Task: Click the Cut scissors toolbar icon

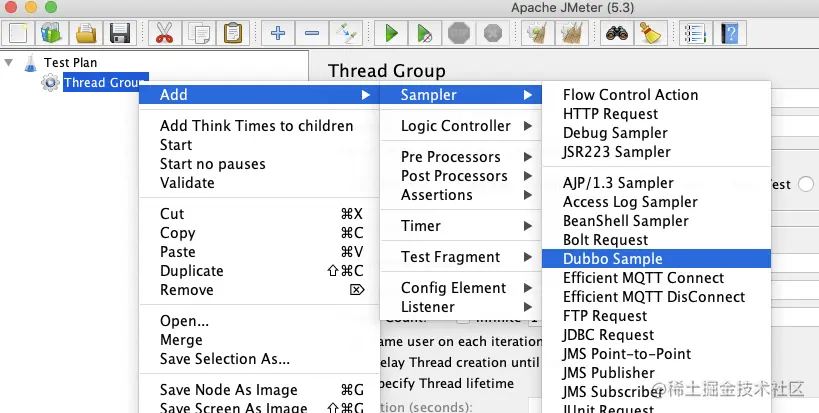Action: pyautogui.click(x=164, y=33)
